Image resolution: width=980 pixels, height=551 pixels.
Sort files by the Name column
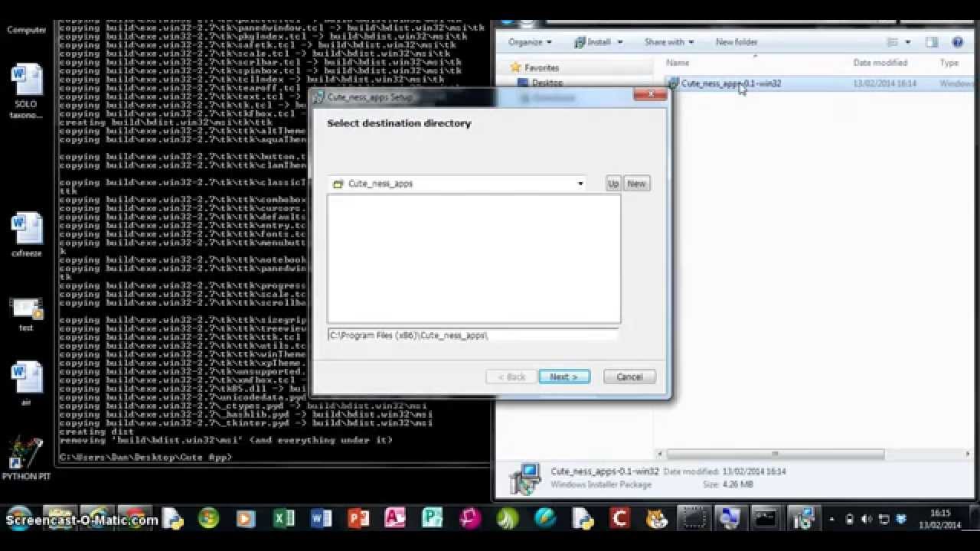tap(678, 63)
